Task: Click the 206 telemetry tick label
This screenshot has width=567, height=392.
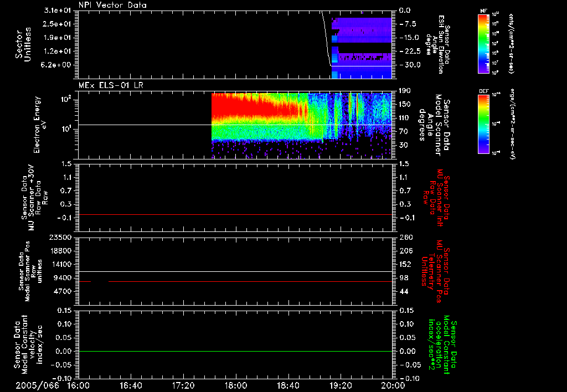Action: point(406,251)
